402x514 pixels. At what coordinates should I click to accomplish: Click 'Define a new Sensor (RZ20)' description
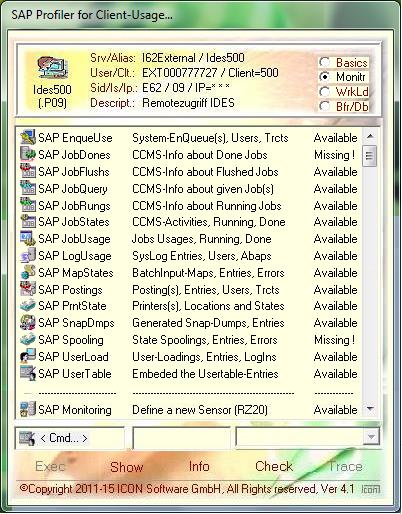(200, 409)
